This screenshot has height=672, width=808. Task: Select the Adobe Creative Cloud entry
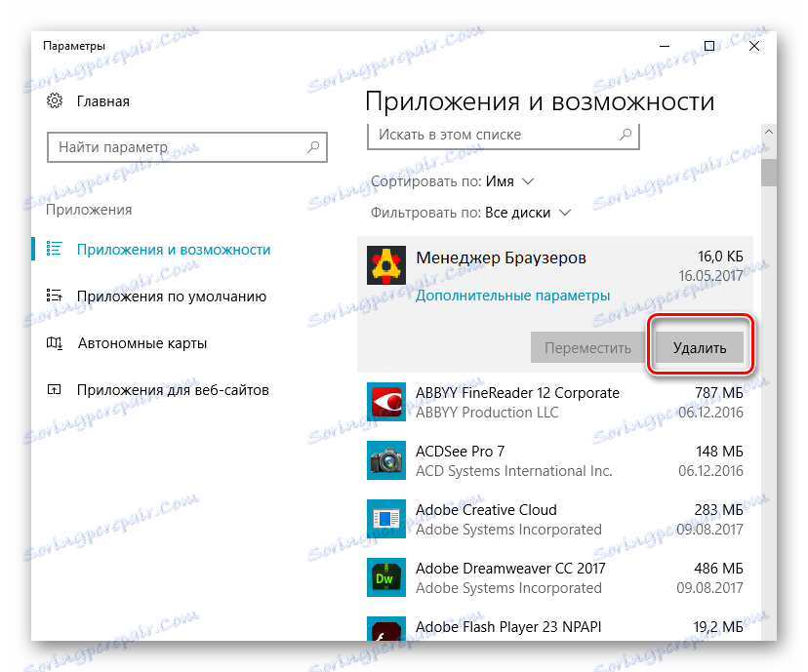(555, 519)
